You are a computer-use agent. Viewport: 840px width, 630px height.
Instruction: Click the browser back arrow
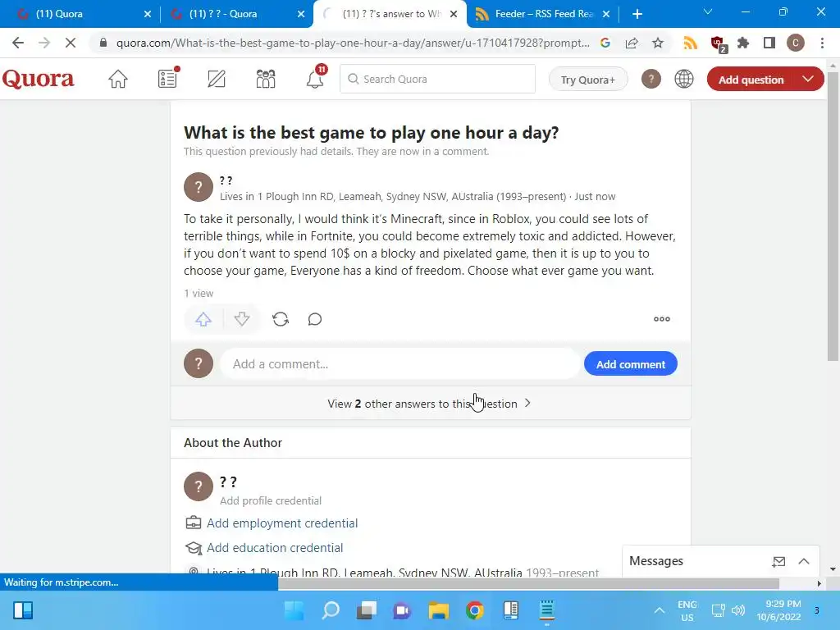pyautogui.click(x=18, y=43)
